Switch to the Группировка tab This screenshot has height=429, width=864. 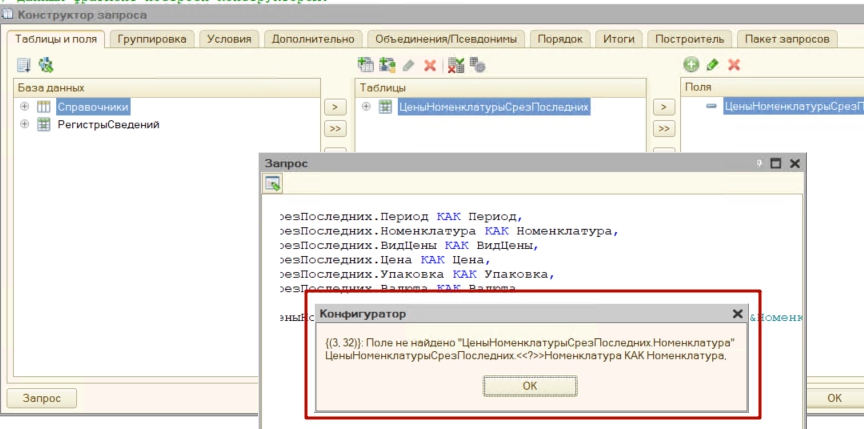click(153, 39)
